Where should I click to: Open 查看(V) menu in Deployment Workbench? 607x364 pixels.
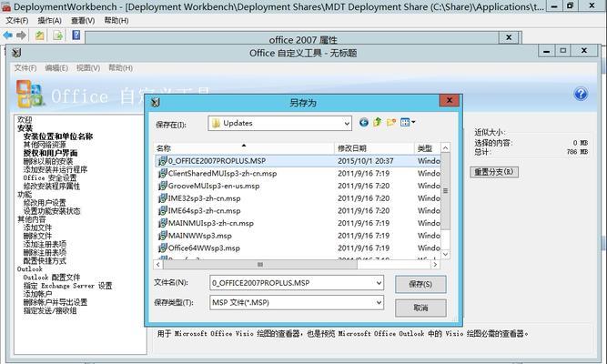[83, 21]
